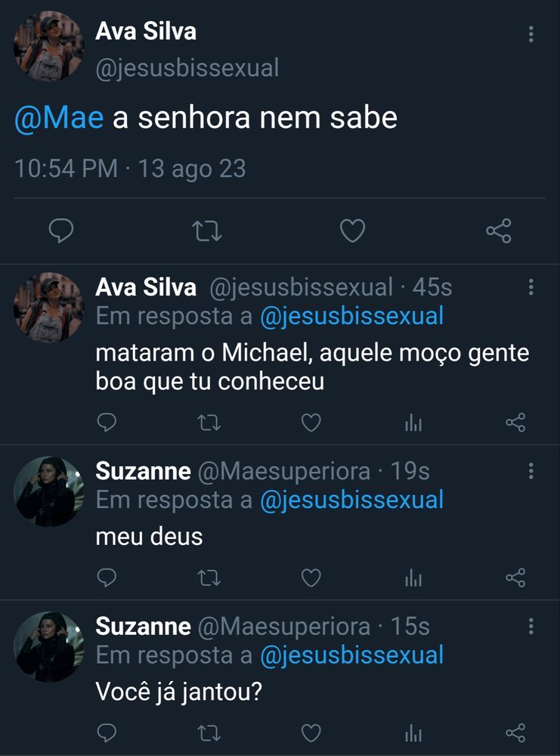The image size is (560, 756).
Task: Retweet the main tweet "a senhora nem sabe"
Action: (x=207, y=231)
